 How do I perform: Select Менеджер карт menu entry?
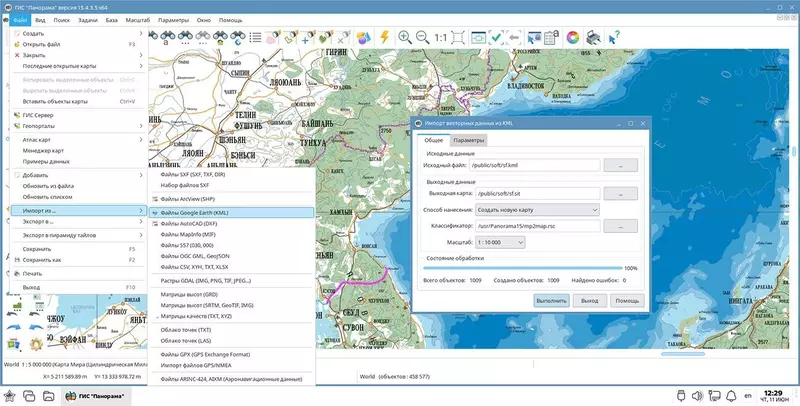click(79, 151)
